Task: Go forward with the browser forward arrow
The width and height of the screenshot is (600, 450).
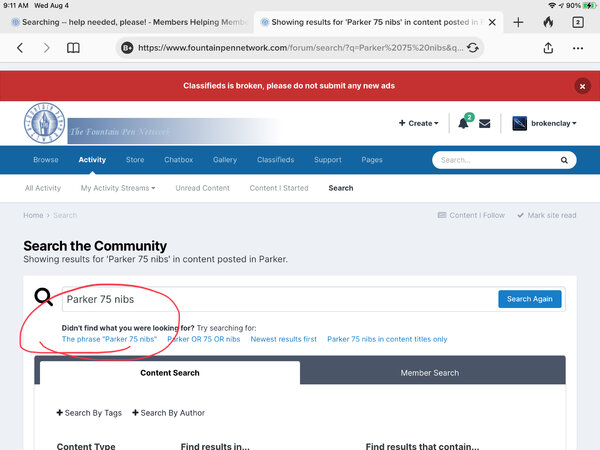Action: click(46, 48)
